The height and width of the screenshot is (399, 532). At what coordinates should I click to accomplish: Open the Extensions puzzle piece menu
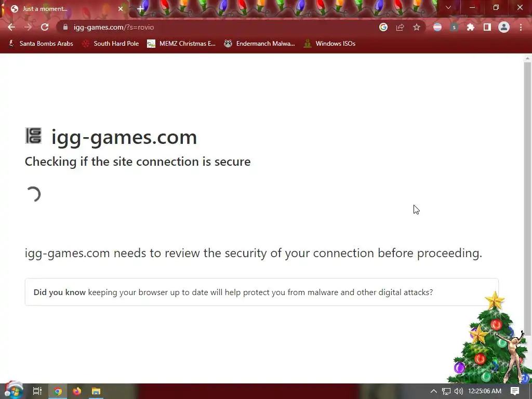click(471, 27)
